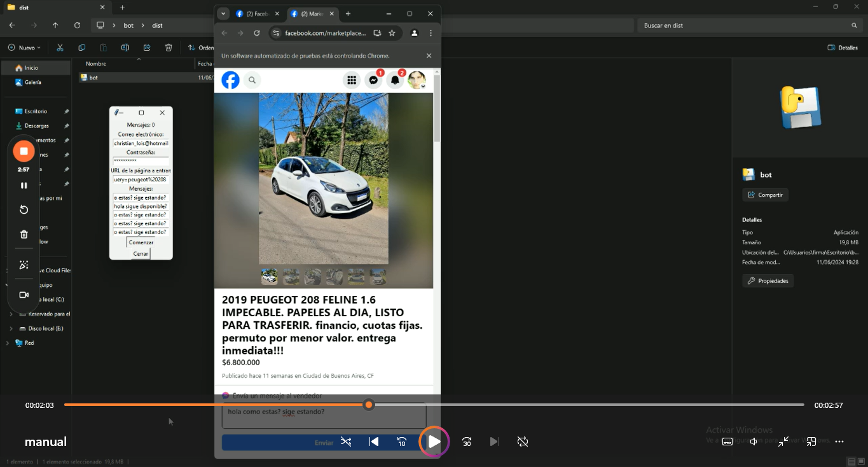Click the 'Buscar en dist' search box
The height and width of the screenshot is (467, 868).
coord(750,25)
